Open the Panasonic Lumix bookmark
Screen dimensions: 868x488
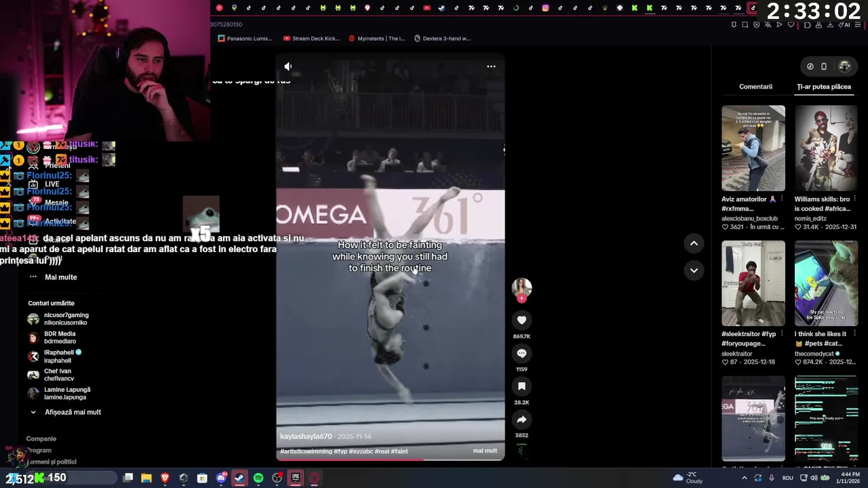point(245,39)
